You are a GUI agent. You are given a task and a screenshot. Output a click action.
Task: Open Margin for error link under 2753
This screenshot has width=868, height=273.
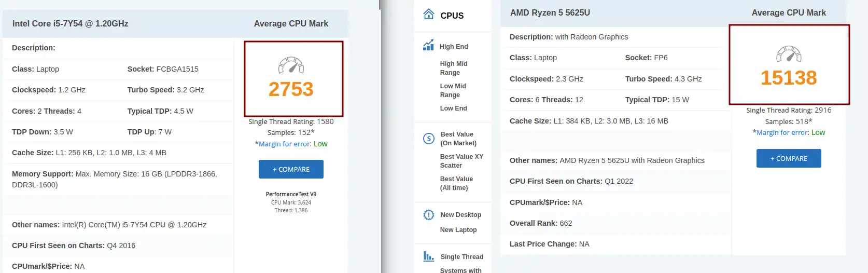tap(285, 144)
